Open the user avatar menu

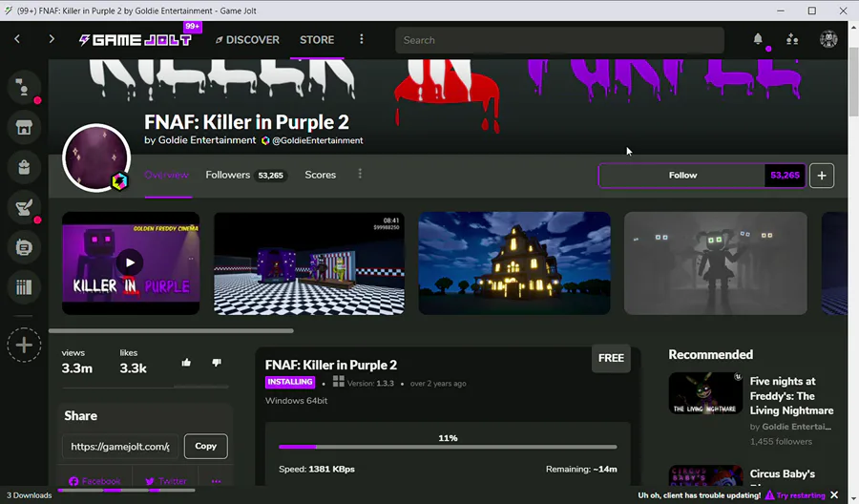pyautogui.click(x=828, y=39)
